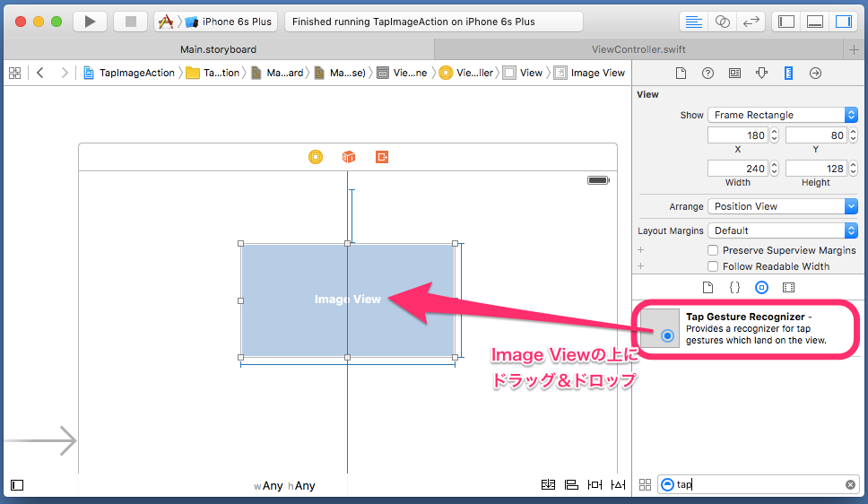Adjust the Y value stepper
Image resolution: width=868 pixels, height=504 pixels.
pyautogui.click(x=853, y=135)
